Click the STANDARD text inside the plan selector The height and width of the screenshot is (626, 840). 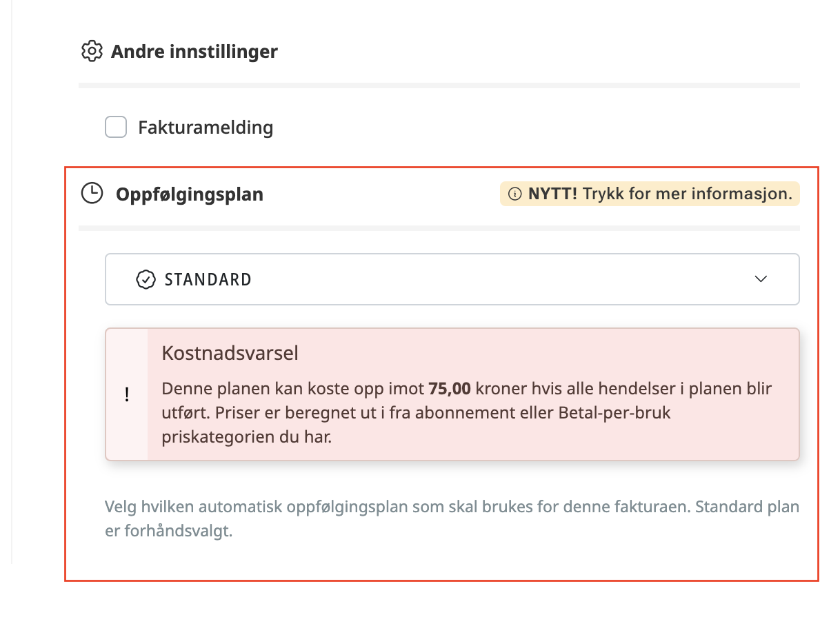tap(208, 280)
